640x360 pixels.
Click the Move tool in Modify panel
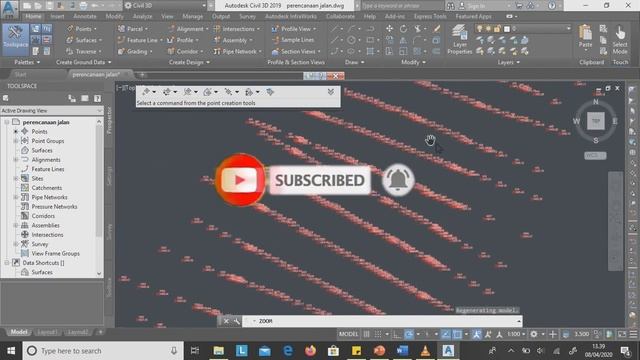389,29
